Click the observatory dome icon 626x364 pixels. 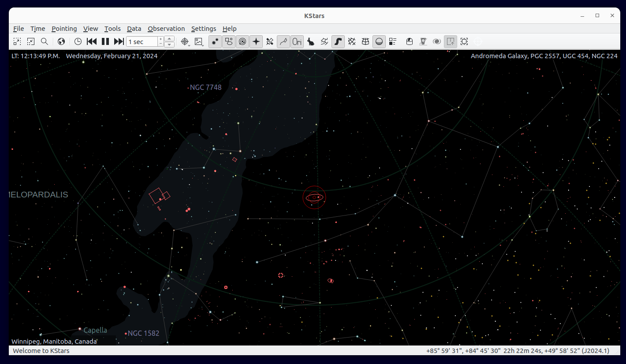coord(410,41)
